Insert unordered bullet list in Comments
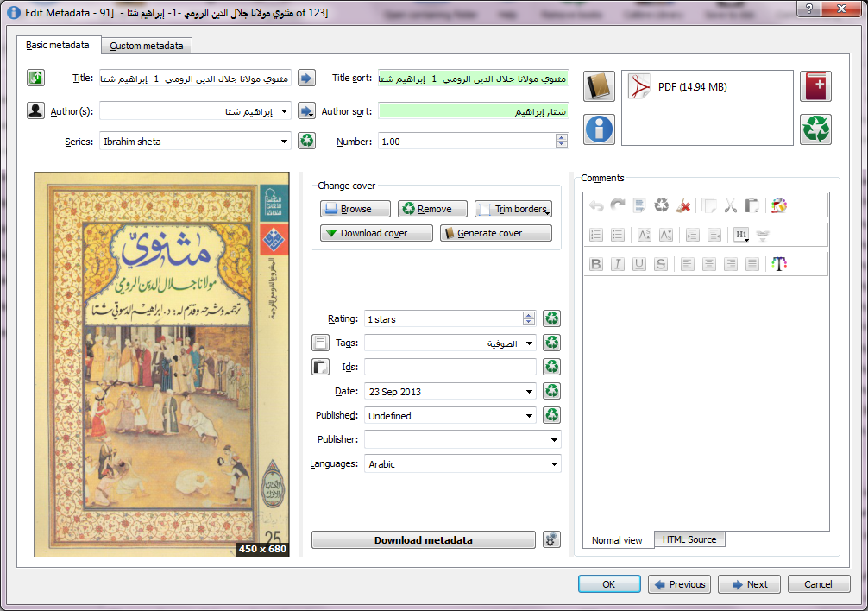Viewport: 868px width, 611px height. [x=618, y=235]
